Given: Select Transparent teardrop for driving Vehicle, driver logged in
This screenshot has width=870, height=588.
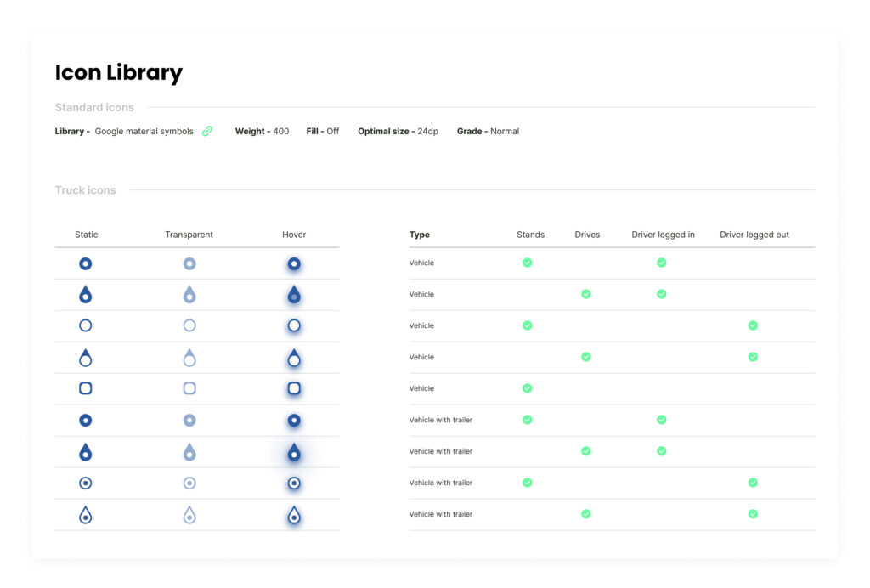Looking at the screenshot, I should pyautogui.click(x=189, y=294).
